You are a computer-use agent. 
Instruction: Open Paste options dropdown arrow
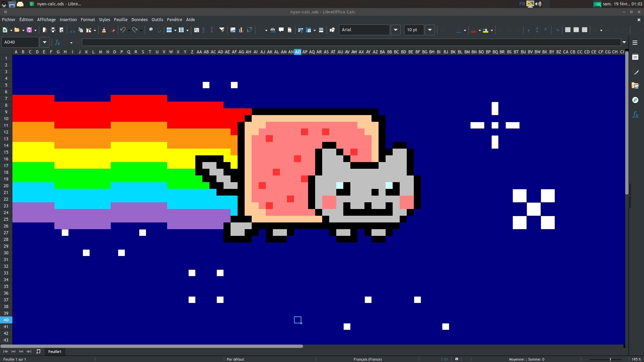click(95, 30)
